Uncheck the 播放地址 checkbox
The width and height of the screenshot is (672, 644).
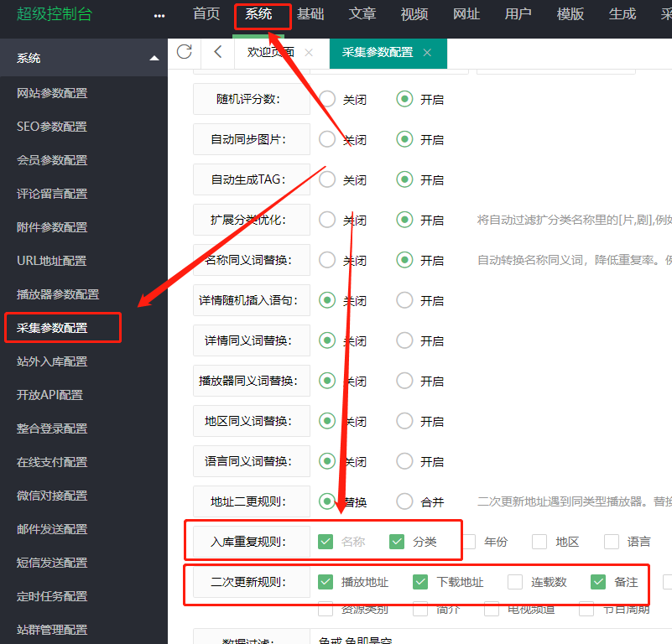[x=326, y=582]
